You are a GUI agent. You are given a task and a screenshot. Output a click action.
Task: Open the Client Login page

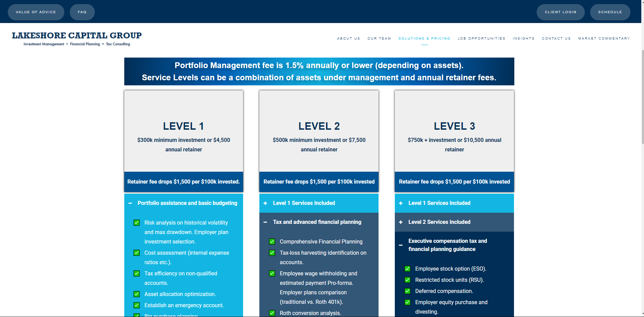tap(560, 12)
